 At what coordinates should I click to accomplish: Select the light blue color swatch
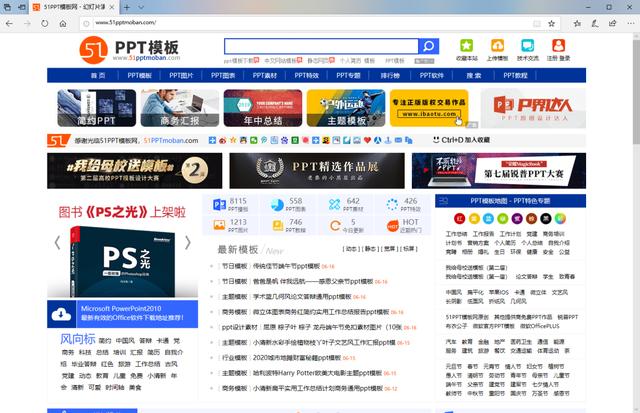488,219
